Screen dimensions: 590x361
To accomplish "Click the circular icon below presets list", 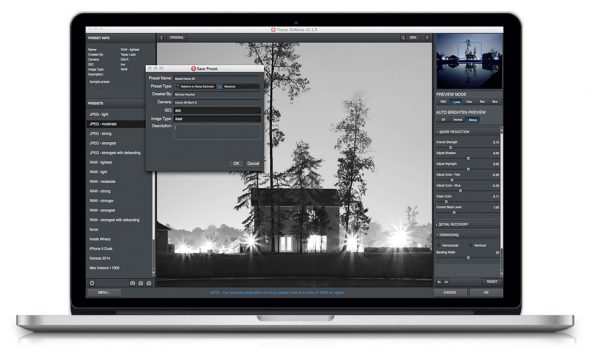I will tap(92, 283).
